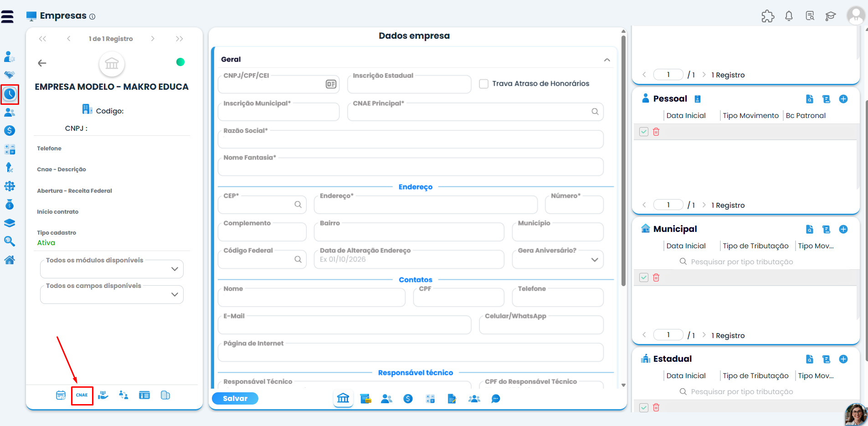The width and height of the screenshot is (868, 426).
Task: Enable Trava Atraso de Honorários checkbox
Action: [x=484, y=84]
